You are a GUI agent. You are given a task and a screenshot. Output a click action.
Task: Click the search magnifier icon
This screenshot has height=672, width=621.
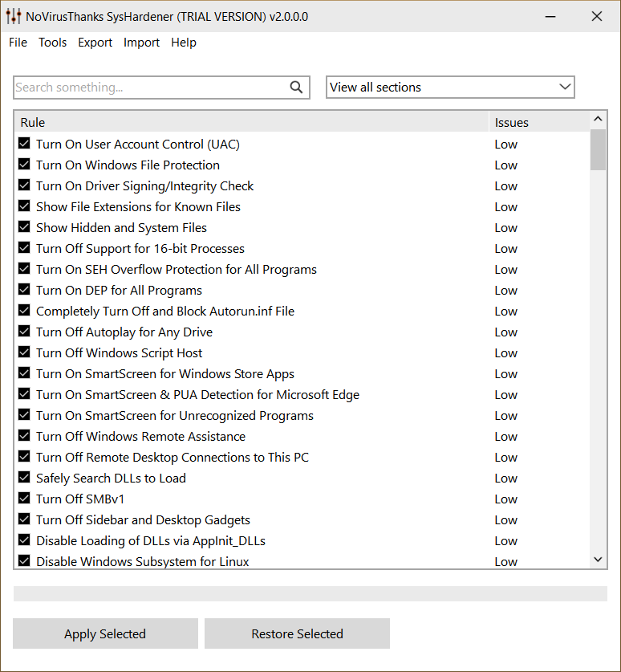coord(296,88)
